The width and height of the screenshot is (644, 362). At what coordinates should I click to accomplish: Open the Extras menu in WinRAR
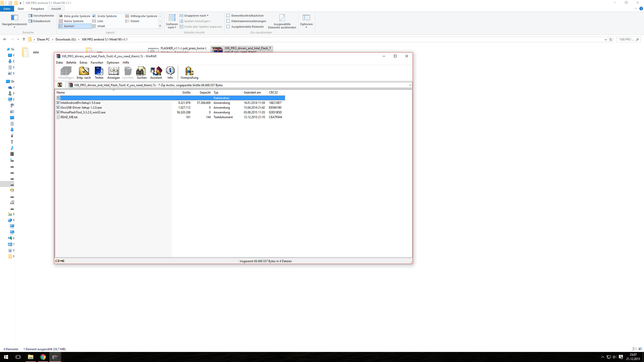point(84,63)
